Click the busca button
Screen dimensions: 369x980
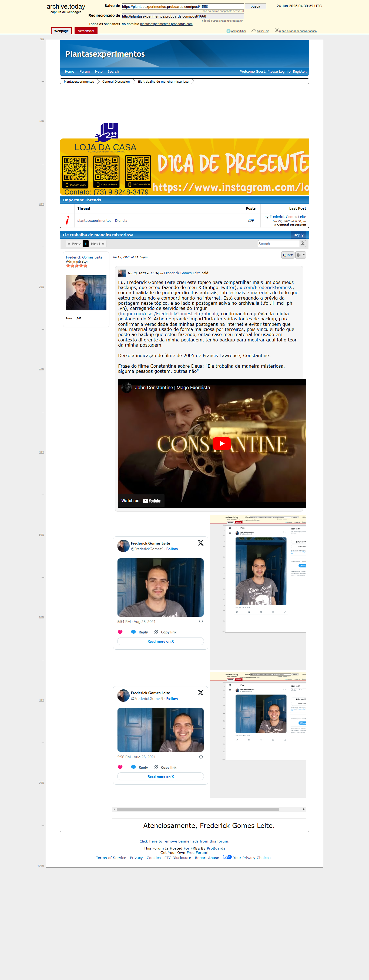coord(255,6)
